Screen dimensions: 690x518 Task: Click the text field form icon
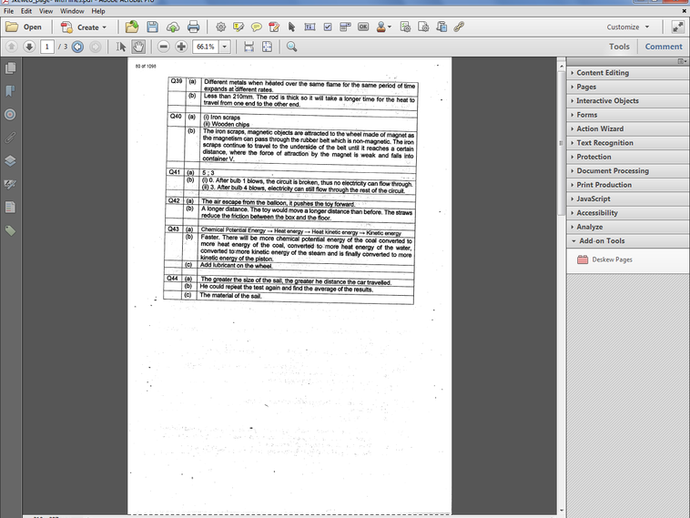[310, 27]
